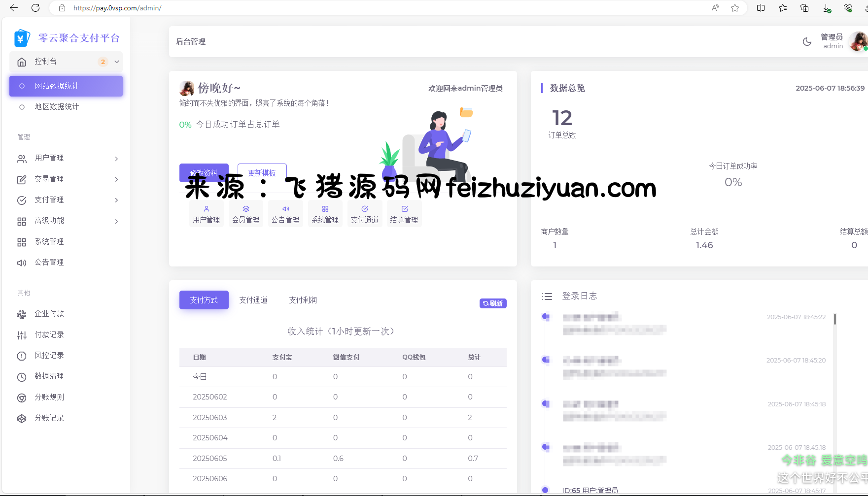Select 地区数据统计 in sidebar
868x496 pixels.
tap(57, 107)
